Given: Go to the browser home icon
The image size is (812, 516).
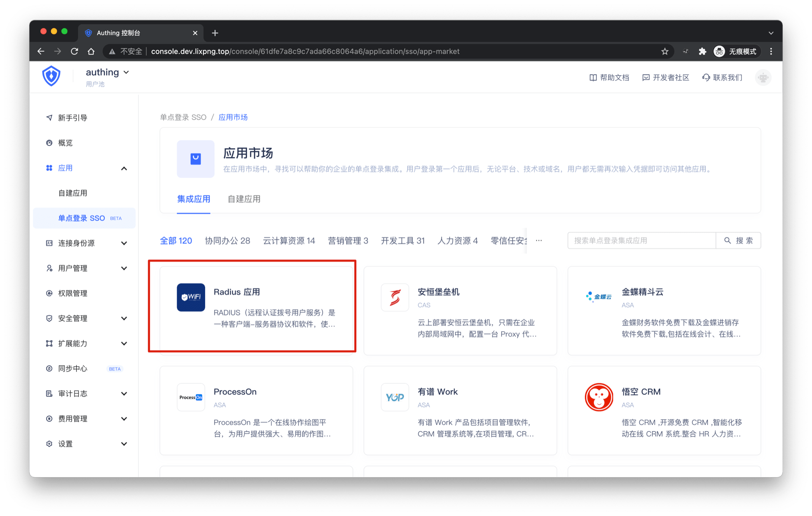Looking at the screenshot, I should pyautogui.click(x=91, y=51).
